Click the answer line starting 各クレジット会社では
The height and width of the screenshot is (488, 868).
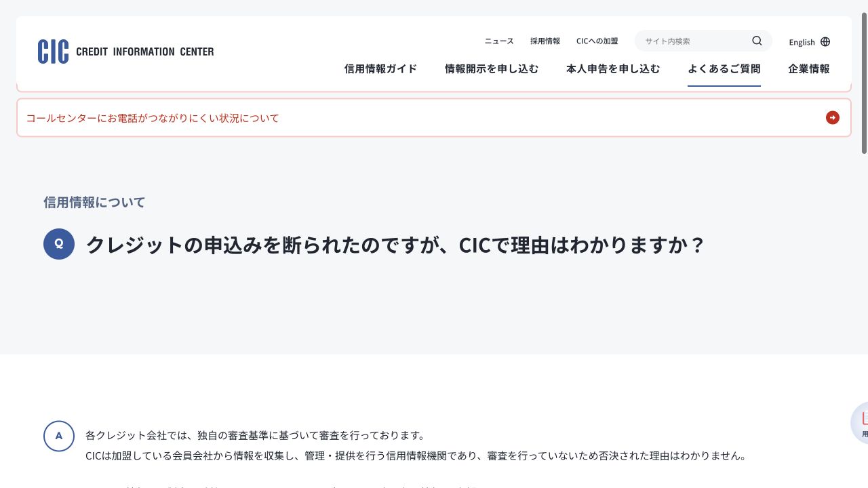coord(255,435)
